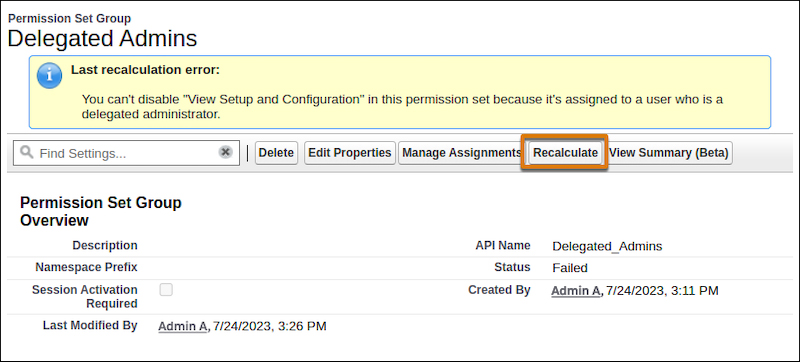Click the Delete button

276,153
